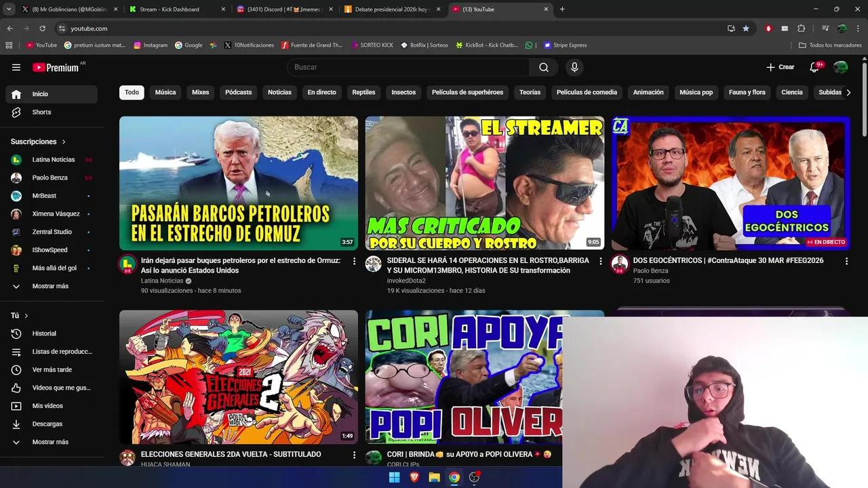The width and height of the screenshot is (868, 488).
Task: Open IShowSpeed subscription channel
Action: pyautogui.click(x=52, y=250)
